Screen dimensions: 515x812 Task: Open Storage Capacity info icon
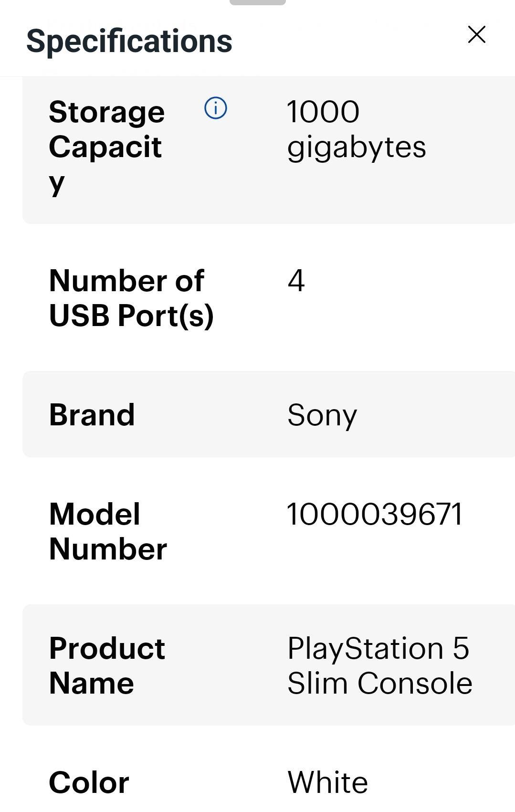216,108
